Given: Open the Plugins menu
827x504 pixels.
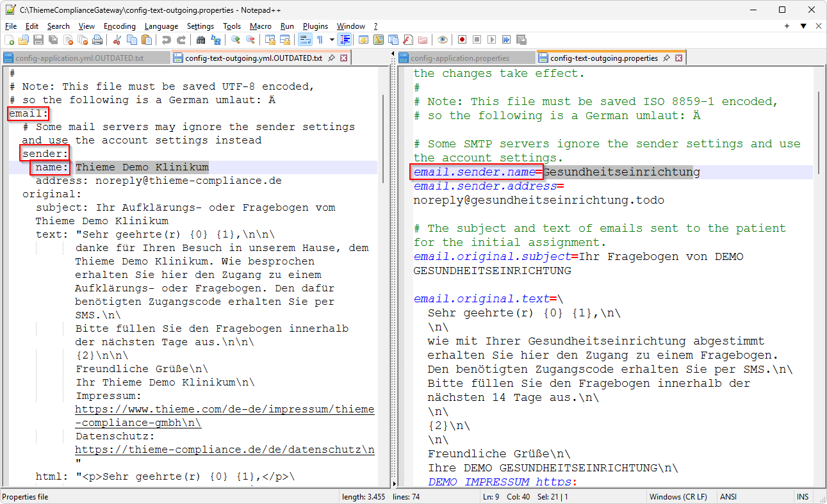Looking at the screenshot, I should pos(315,26).
